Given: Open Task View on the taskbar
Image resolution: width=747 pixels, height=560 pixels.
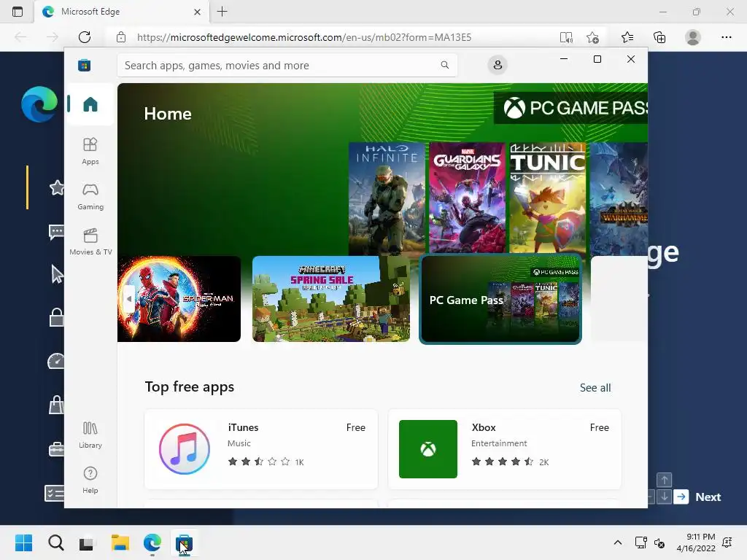Looking at the screenshot, I should [86, 542].
